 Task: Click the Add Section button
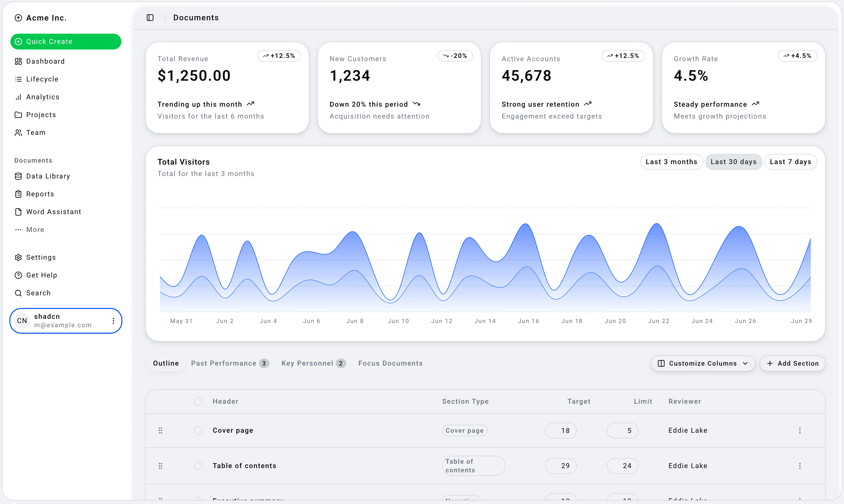click(x=792, y=363)
